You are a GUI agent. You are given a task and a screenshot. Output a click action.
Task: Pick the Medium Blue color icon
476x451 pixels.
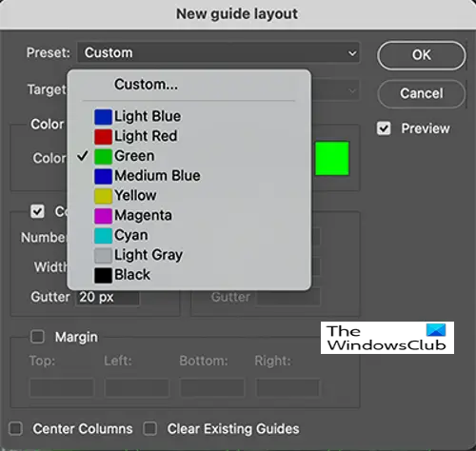point(103,176)
